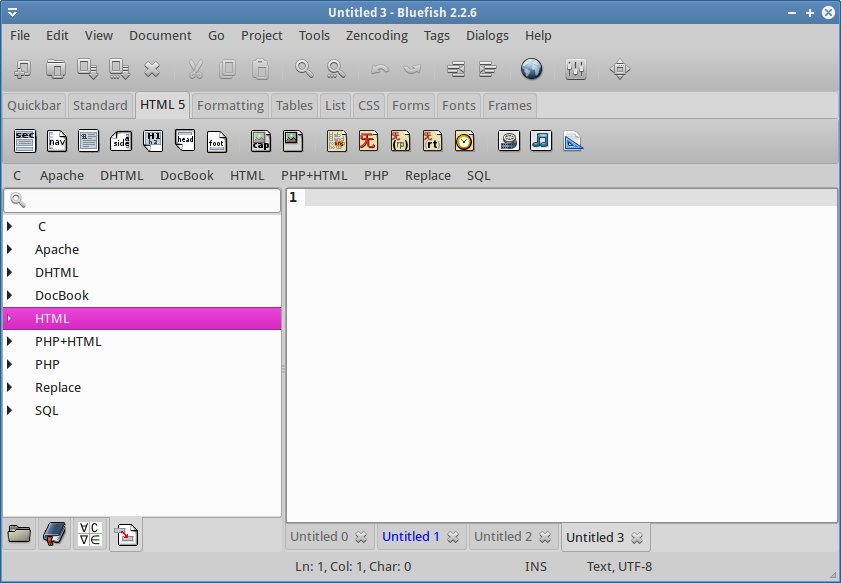Expand the PHP tree node
841x583 pixels.
pyautogui.click(x=10, y=364)
